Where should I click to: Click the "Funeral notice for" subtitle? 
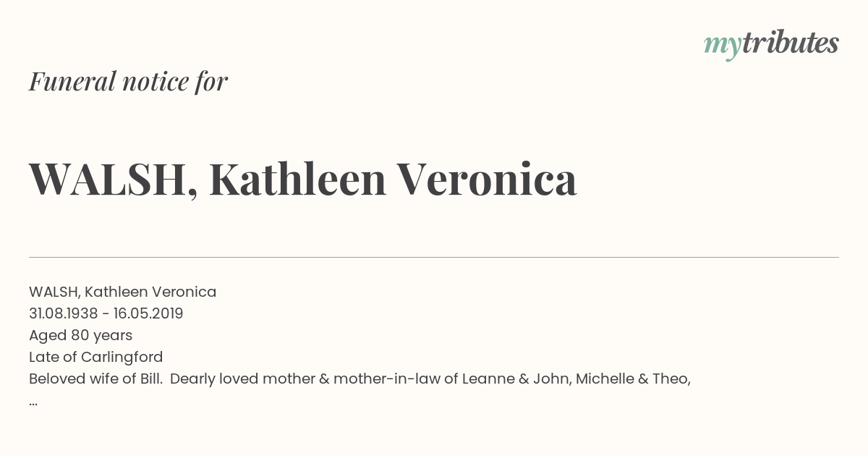click(128, 81)
